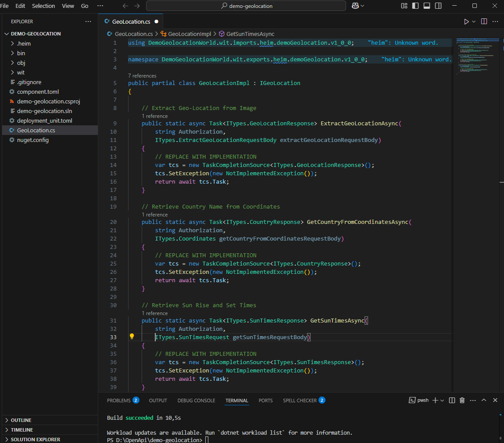
Task: Click the Customize Layout icon
Action: click(x=404, y=6)
